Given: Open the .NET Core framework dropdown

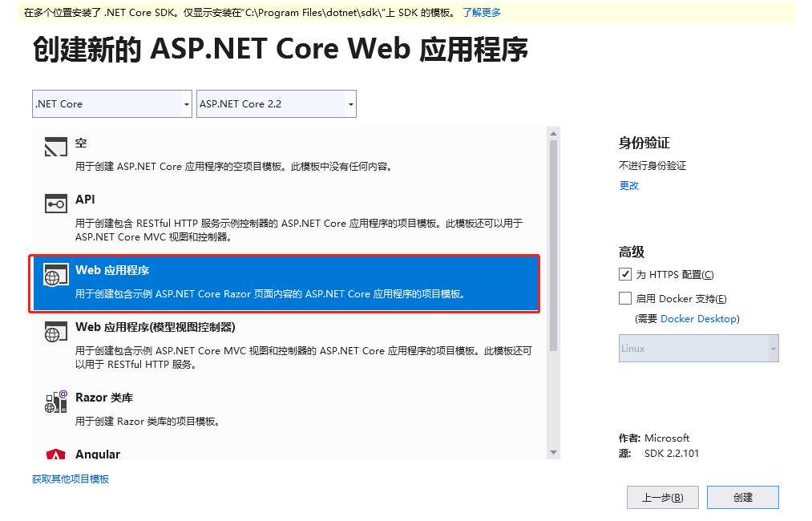Looking at the screenshot, I should tap(112, 103).
